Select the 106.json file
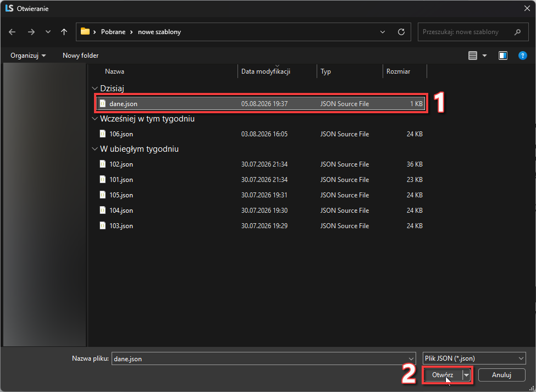Image resolution: width=536 pixels, height=392 pixels. click(x=261, y=134)
